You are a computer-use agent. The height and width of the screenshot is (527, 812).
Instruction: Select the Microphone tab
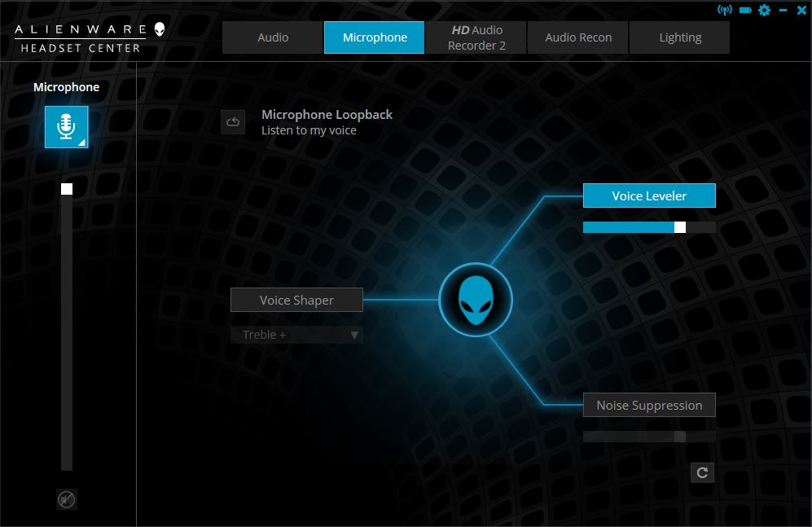[x=375, y=37]
